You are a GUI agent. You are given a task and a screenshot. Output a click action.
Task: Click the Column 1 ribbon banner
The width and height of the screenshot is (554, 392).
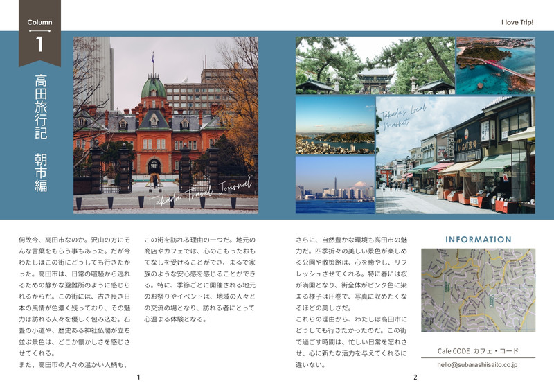[x=39, y=33]
